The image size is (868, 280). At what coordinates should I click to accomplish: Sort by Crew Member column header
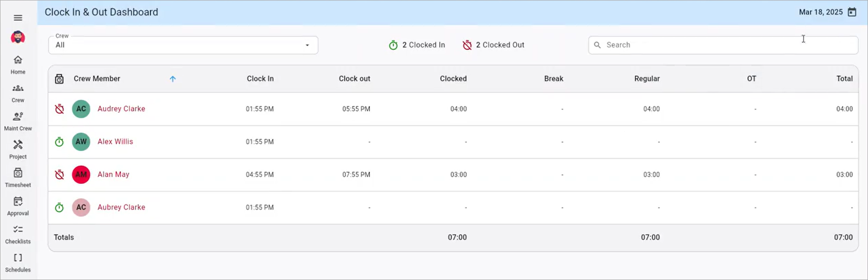coord(97,79)
